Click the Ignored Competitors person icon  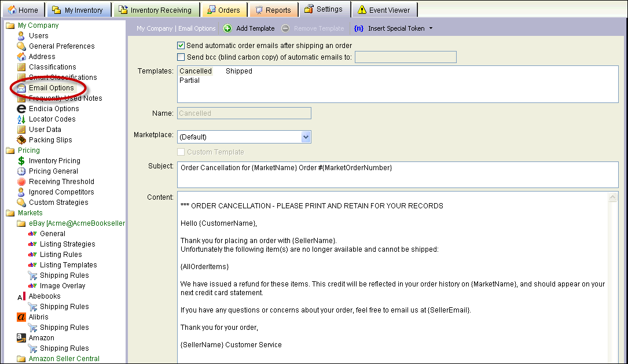click(x=21, y=192)
